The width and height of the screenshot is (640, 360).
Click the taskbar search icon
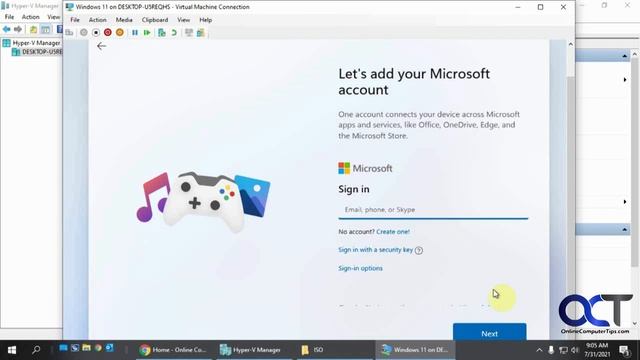pyautogui.click(x=36, y=350)
